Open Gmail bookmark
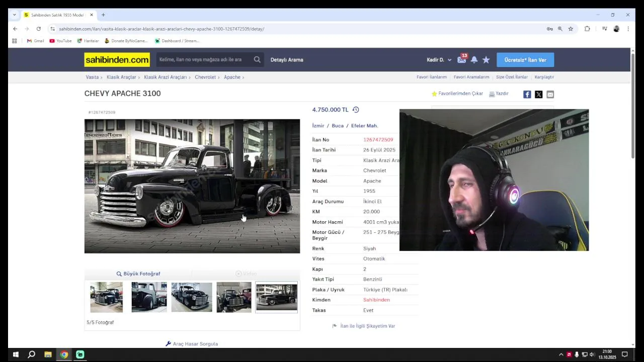The image size is (644, 362). click(x=35, y=41)
